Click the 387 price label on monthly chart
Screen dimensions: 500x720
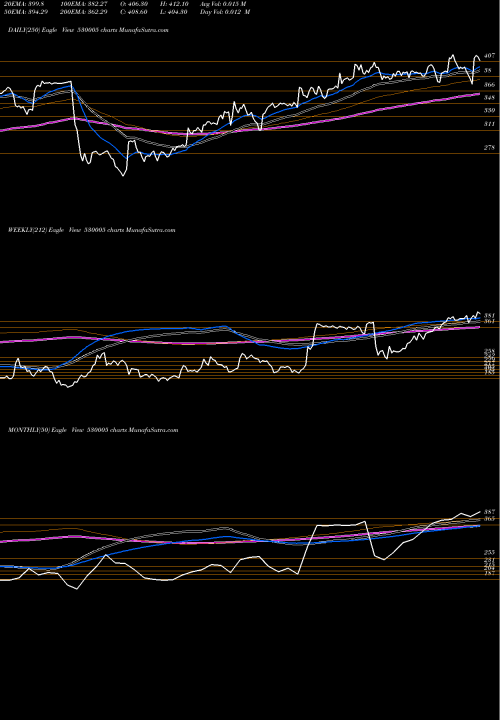pos(489,512)
